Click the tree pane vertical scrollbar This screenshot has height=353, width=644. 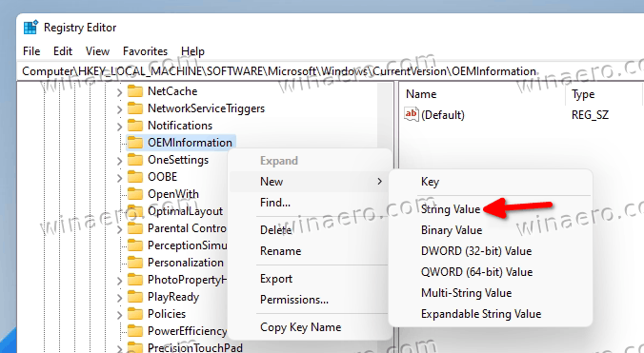[385, 115]
